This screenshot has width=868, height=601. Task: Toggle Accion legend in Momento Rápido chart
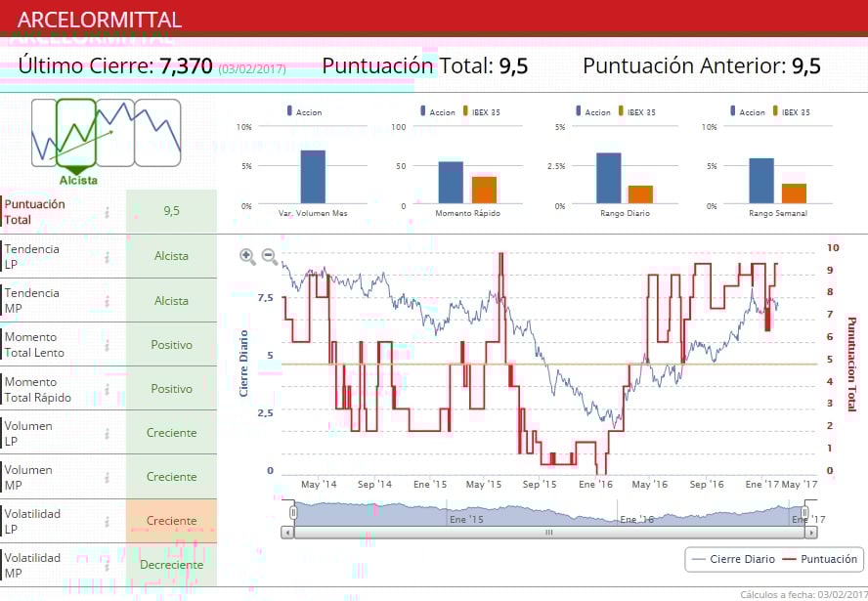pyautogui.click(x=437, y=111)
